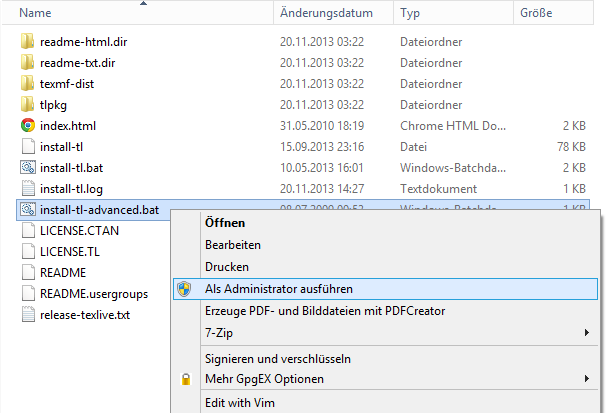Choose Öffnen from the context menu
This screenshot has width=608, height=413.
coord(225,223)
